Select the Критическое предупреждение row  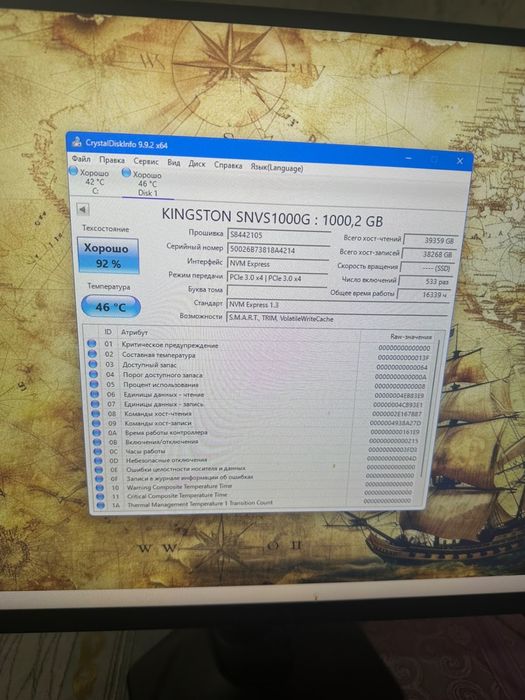tap(261, 346)
